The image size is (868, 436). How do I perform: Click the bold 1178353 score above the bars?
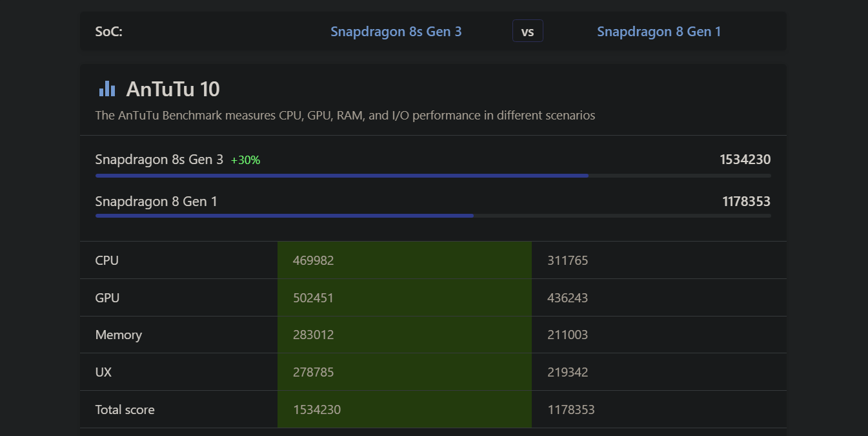point(746,202)
